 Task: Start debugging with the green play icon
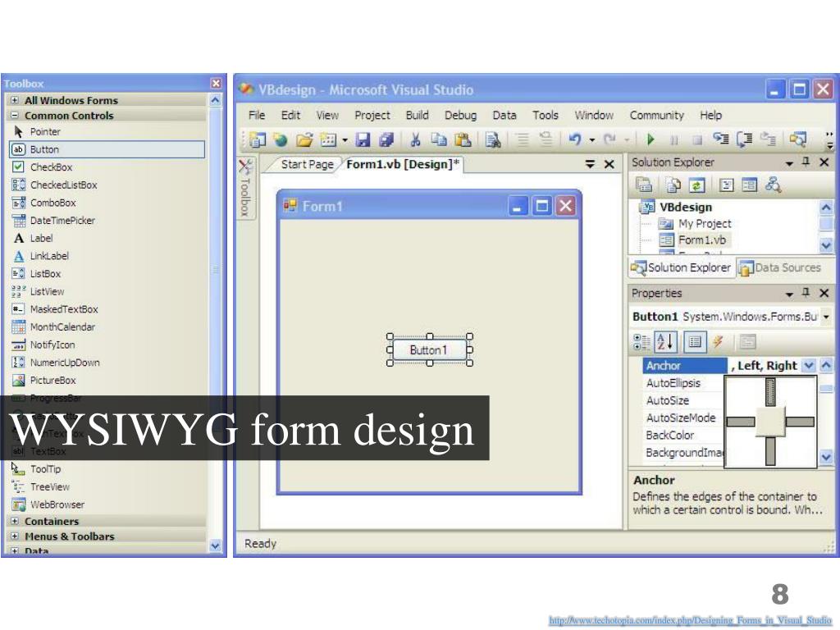[651, 139]
